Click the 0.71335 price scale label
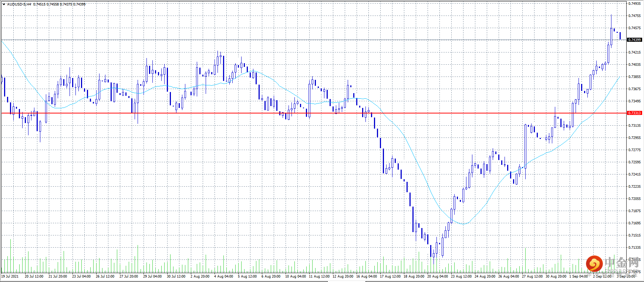Screen dimensions: 644x282 coord(635,248)
